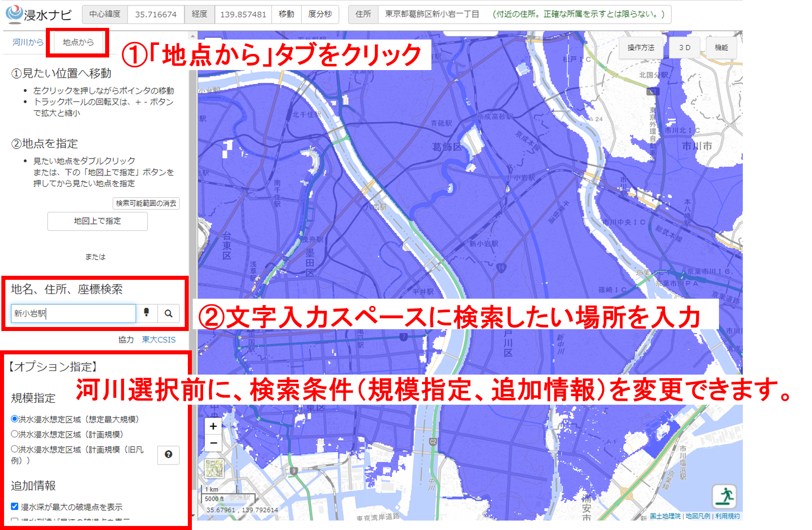Switch to 3D view button

pyautogui.click(x=684, y=48)
